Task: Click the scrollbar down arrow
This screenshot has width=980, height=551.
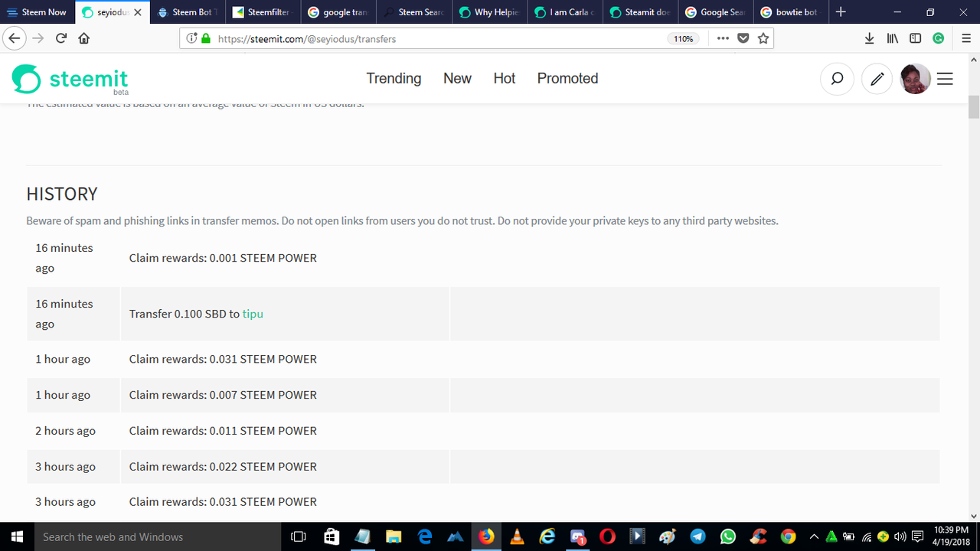Action: coord(973,516)
